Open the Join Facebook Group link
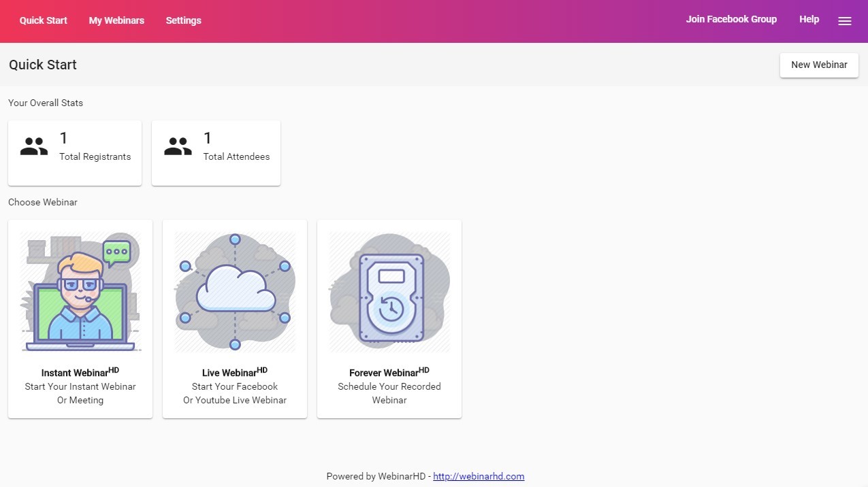The image size is (868, 487). click(731, 19)
